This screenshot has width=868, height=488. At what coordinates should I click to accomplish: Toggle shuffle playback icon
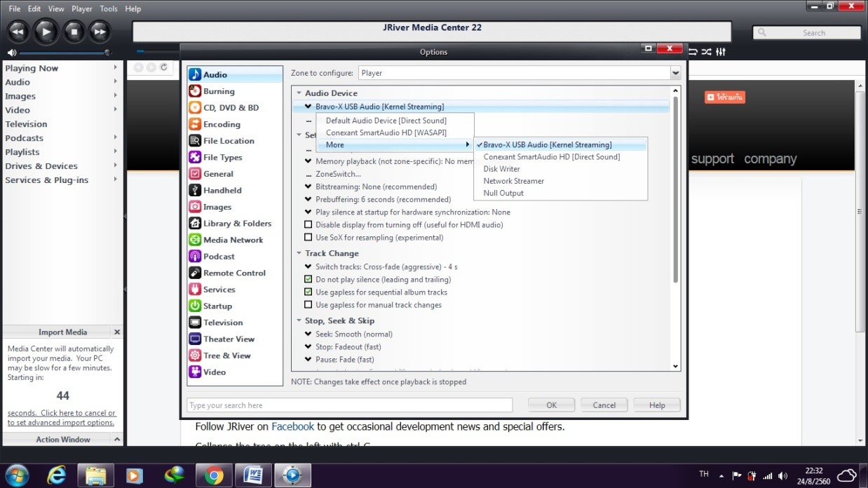tap(707, 52)
